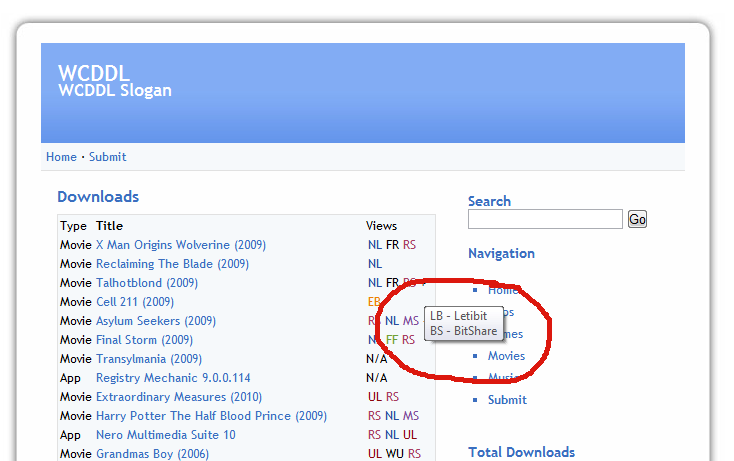The height and width of the screenshot is (461, 734).
Task: Click UL host tag on Extraordinary Measures row
Action: point(374,397)
